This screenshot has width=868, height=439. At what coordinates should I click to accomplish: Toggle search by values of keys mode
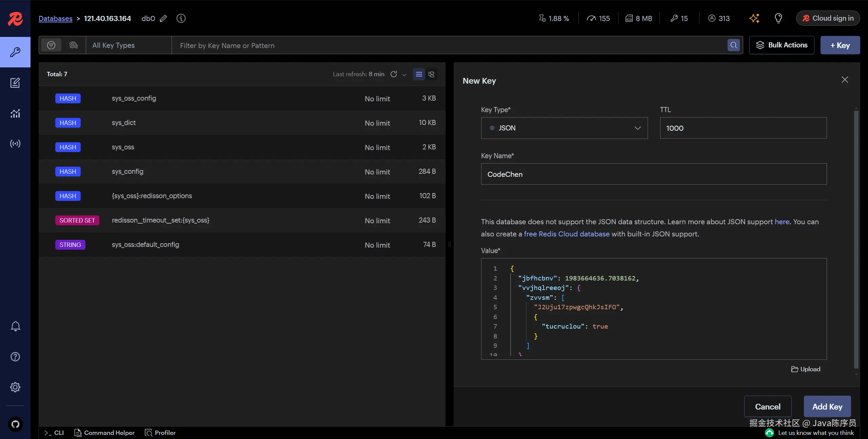[x=74, y=45]
